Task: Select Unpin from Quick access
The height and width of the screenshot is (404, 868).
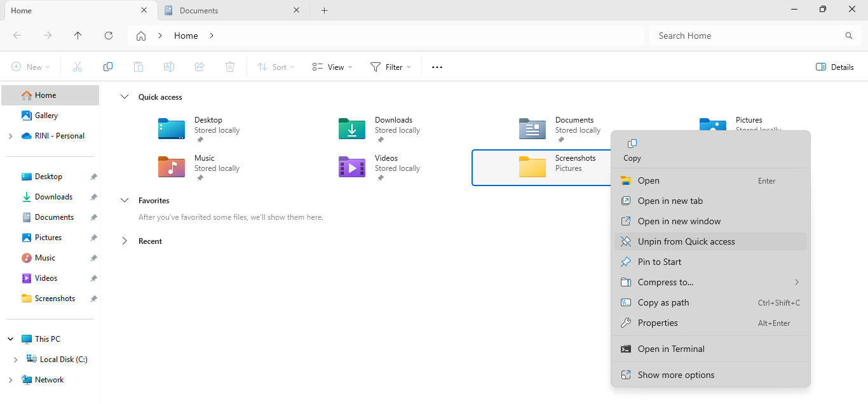Action: pyautogui.click(x=686, y=241)
